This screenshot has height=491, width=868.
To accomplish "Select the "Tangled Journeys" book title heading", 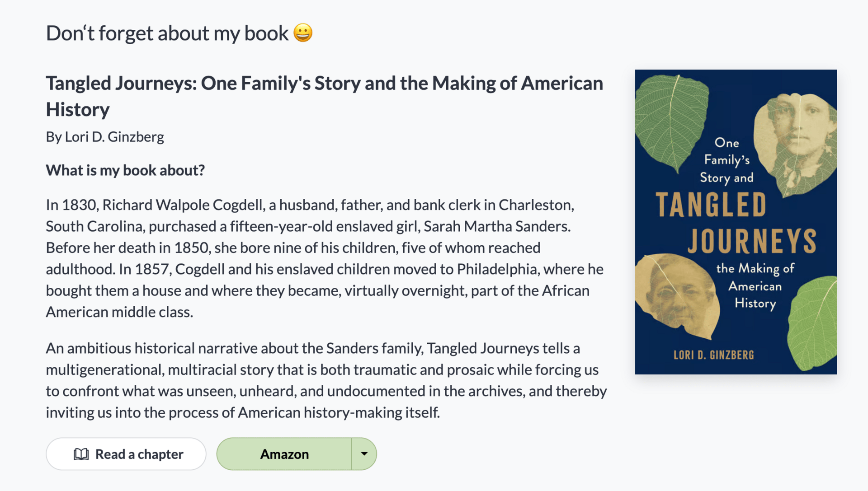I will pyautogui.click(x=324, y=96).
